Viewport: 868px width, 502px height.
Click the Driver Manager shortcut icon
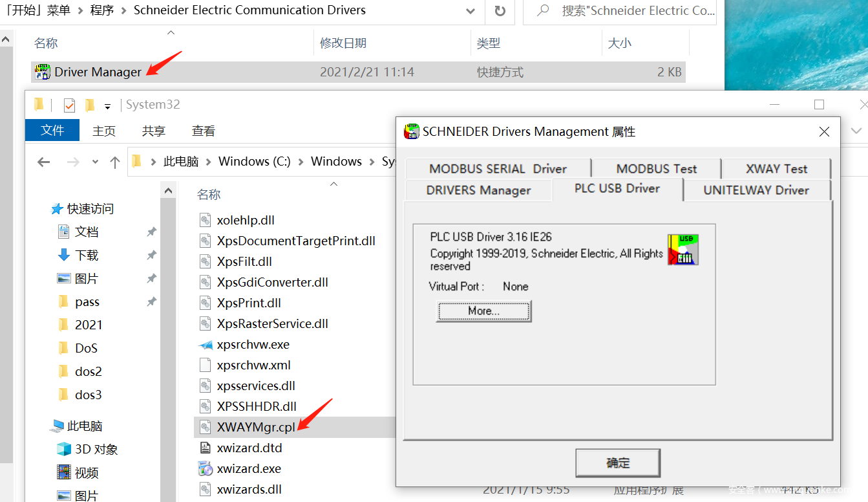[43, 72]
